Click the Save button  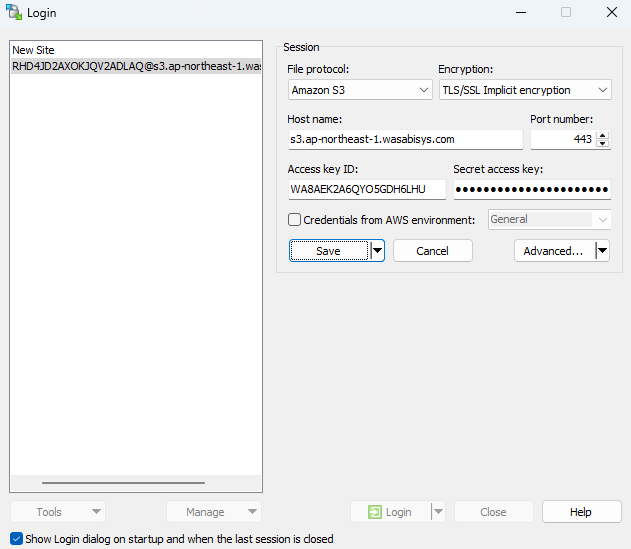tap(328, 251)
